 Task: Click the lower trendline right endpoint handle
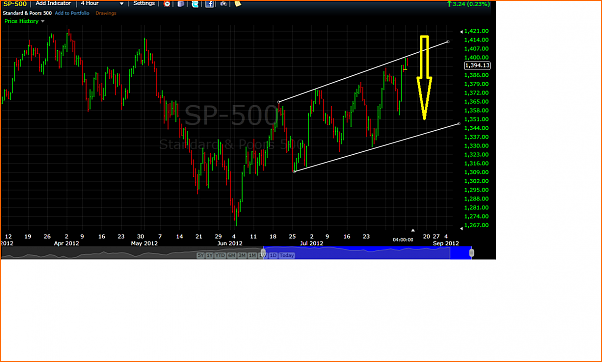tap(459, 124)
